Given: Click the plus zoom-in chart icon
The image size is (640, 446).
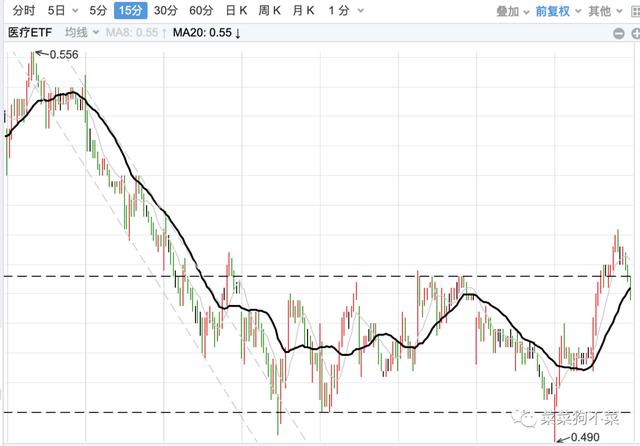Looking at the screenshot, I should [636, 33].
